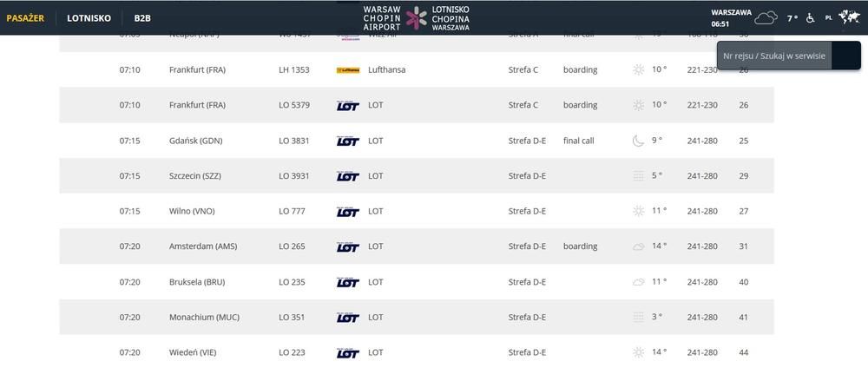Click LOT logo in the Gdańsk row

point(347,141)
